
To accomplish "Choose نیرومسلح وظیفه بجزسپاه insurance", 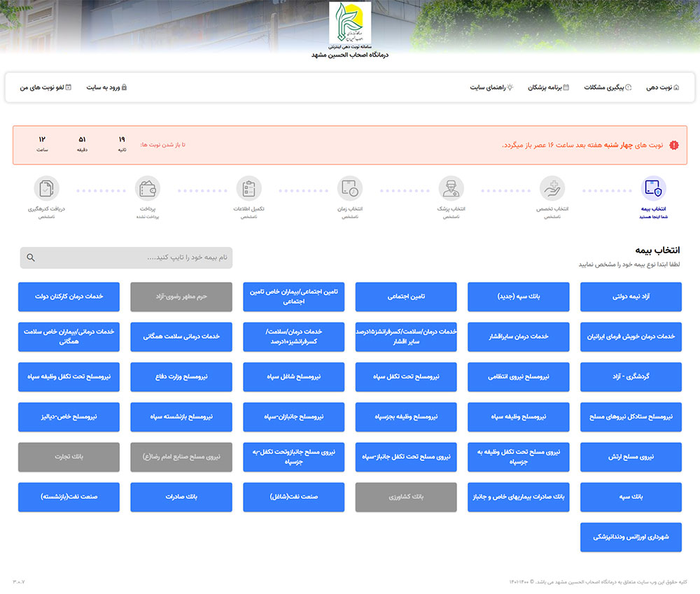I will (x=406, y=417).
